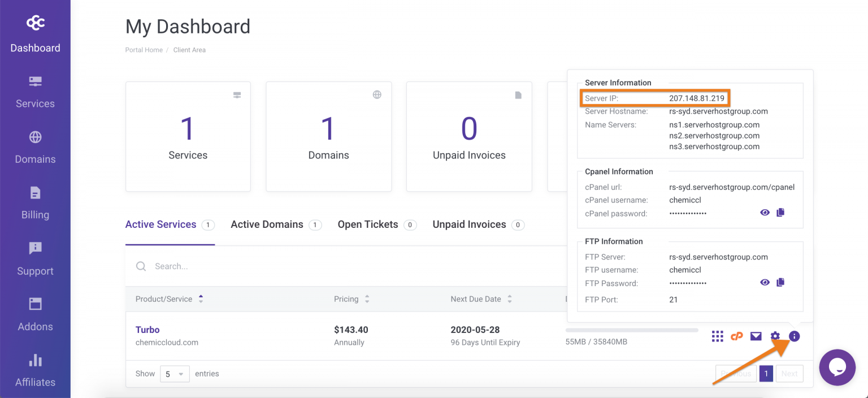Open the webmail envelope icon

[756, 336]
